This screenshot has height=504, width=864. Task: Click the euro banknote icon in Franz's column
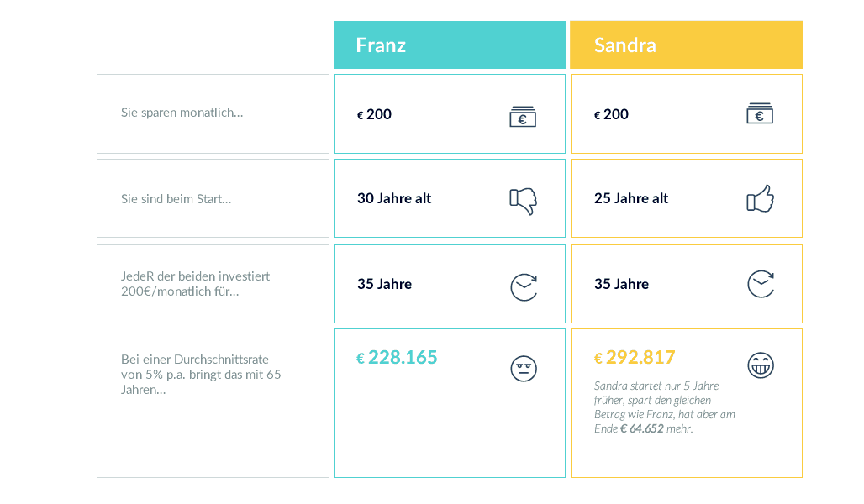pos(523,116)
